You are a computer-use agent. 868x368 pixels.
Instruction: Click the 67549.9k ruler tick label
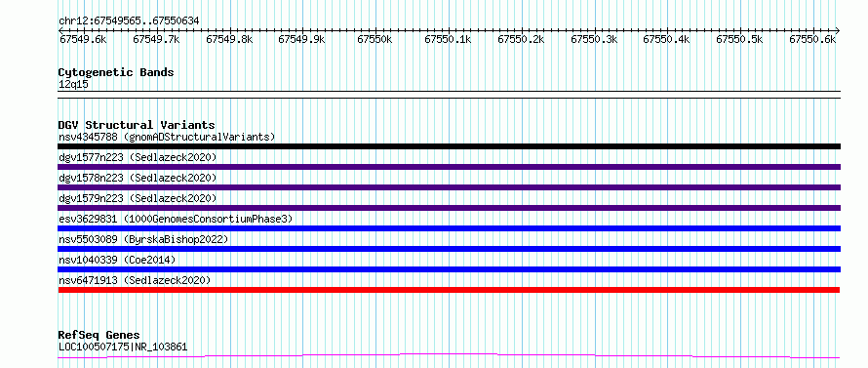click(301, 39)
